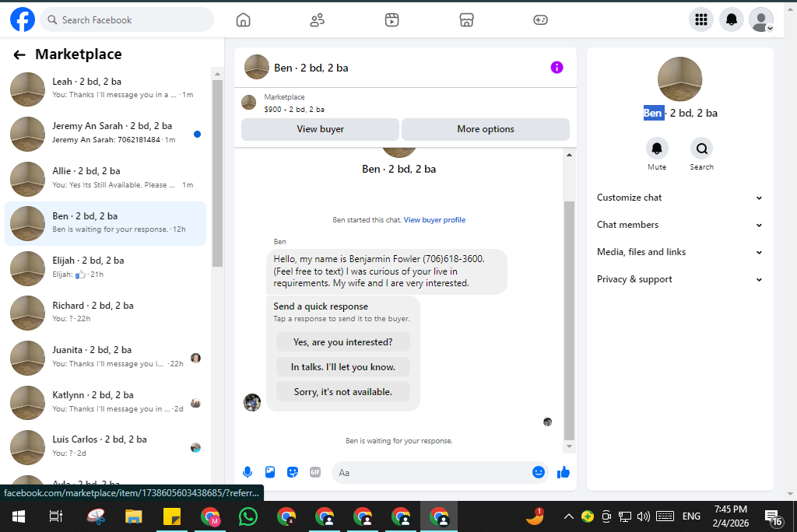
Task: Open the notifications bell in top bar
Action: click(732, 19)
